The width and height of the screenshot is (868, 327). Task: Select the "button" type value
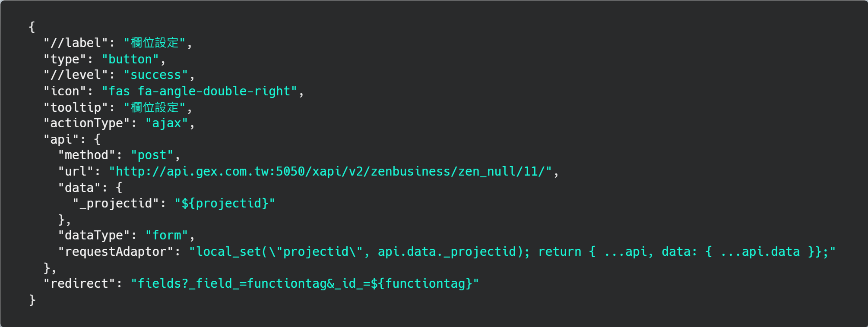point(130,59)
